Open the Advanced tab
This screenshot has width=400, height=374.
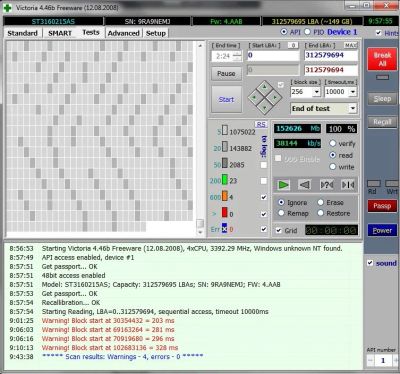coord(123,33)
